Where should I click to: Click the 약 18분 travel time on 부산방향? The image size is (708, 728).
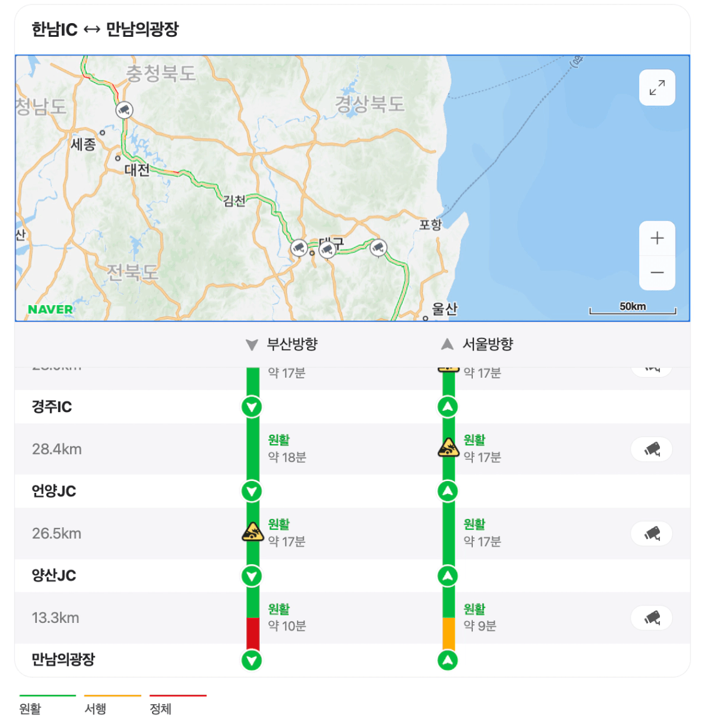pyautogui.click(x=287, y=457)
